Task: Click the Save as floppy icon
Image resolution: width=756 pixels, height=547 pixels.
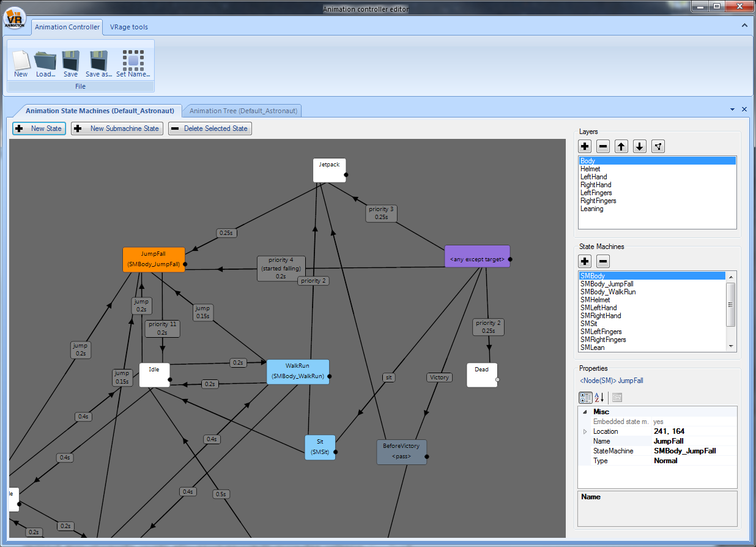Action: (x=98, y=61)
